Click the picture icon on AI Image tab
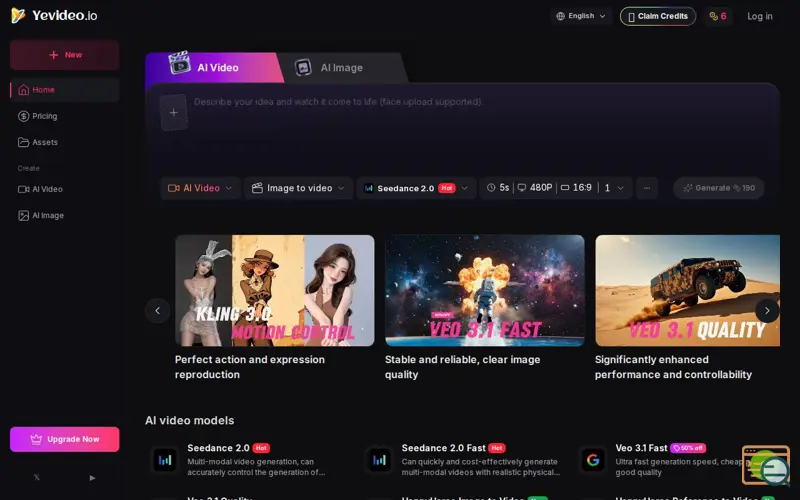 (x=303, y=67)
